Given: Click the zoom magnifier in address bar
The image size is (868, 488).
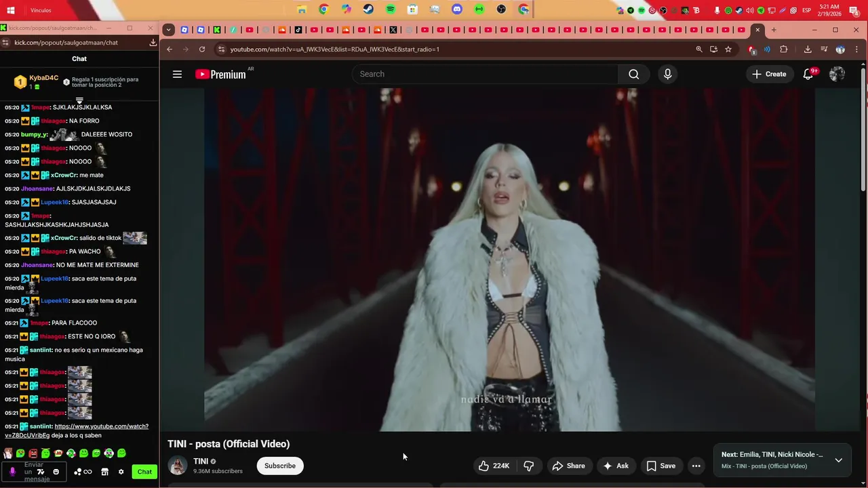Looking at the screenshot, I should 699,49.
